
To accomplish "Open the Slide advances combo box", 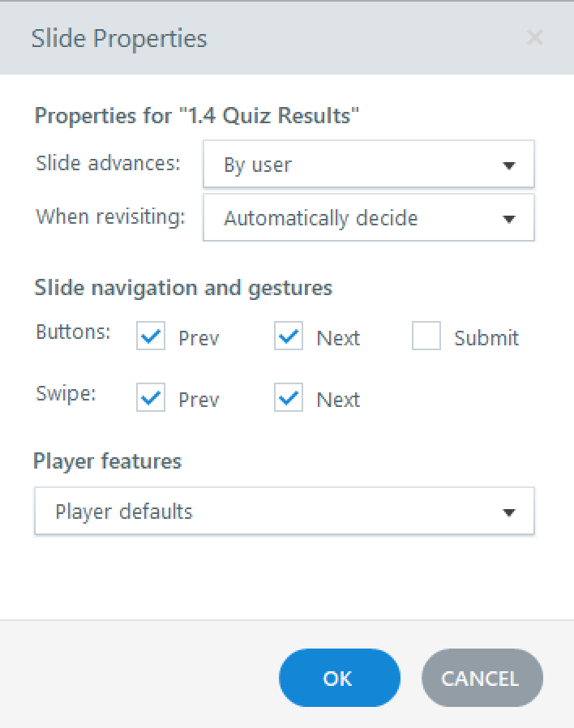I will point(368,165).
